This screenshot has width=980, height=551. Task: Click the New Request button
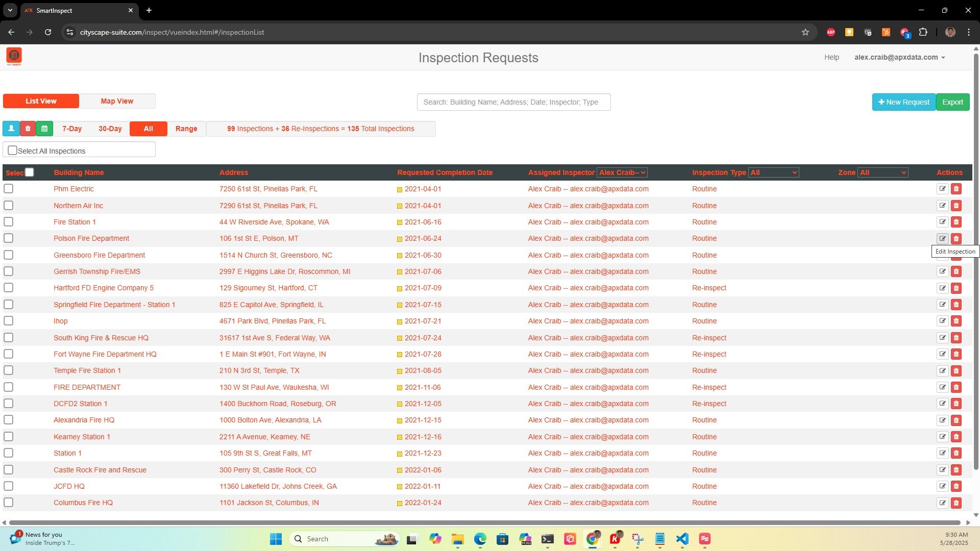[x=903, y=102]
